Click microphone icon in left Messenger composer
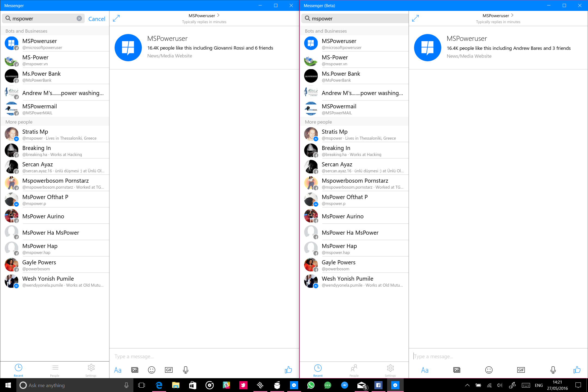The image size is (588, 392). click(186, 370)
